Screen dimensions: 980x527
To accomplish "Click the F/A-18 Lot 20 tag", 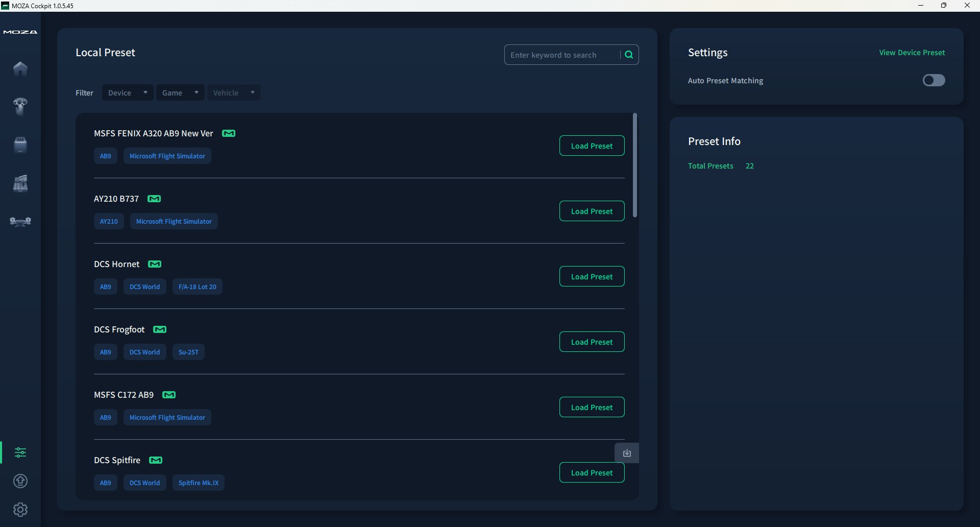I will [x=197, y=286].
